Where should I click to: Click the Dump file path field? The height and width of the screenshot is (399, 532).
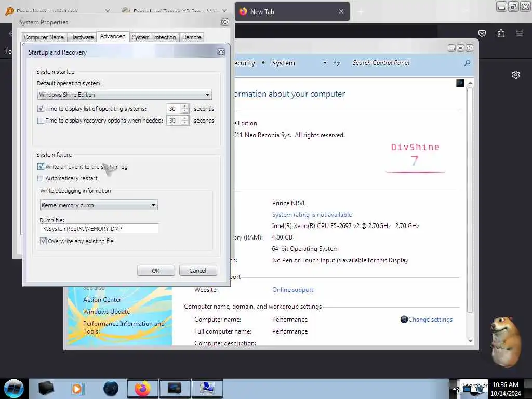pyautogui.click(x=100, y=229)
